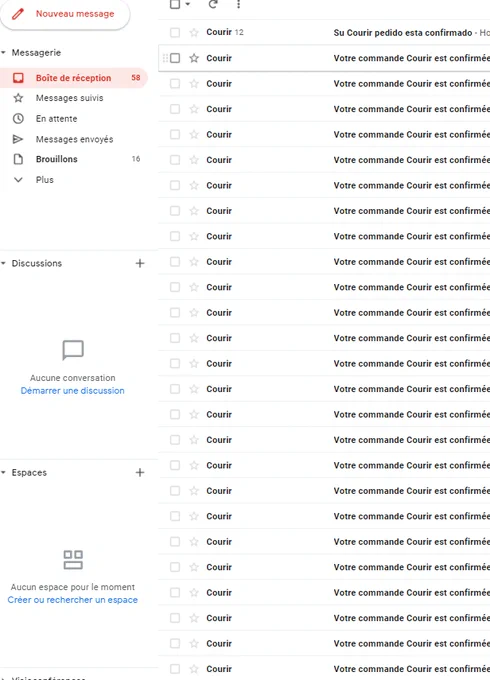This screenshot has height=680, width=490.
Task: Click the Courir 12 sender name
Action: coord(225,32)
